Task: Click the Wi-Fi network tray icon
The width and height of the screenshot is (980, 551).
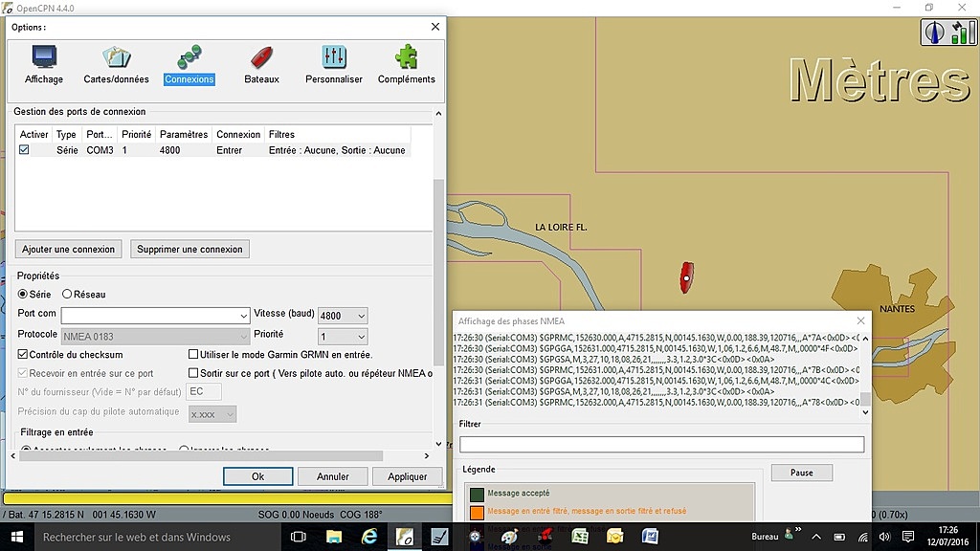Action: pyautogui.click(x=863, y=537)
